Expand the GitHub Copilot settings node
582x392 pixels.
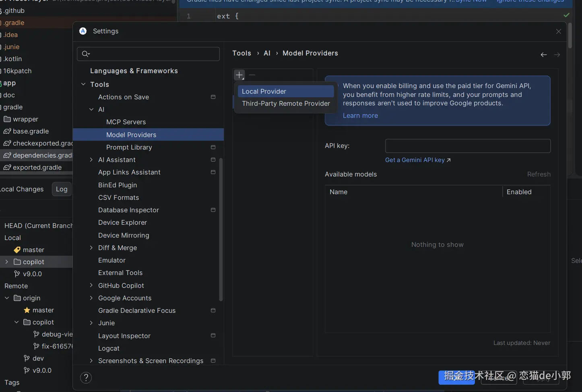click(91, 285)
